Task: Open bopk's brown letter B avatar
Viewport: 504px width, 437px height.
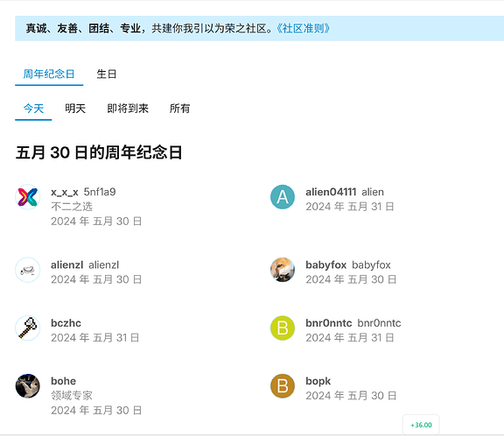Action: point(283,386)
